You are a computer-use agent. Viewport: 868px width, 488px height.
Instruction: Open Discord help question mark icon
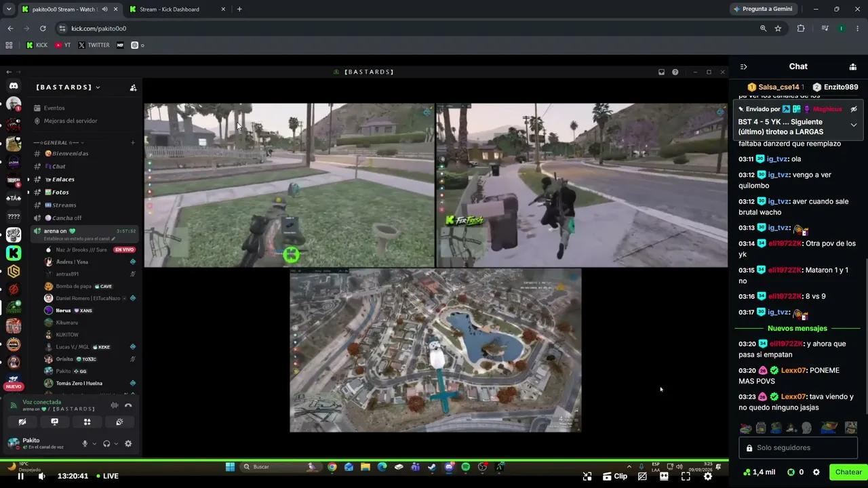(675, 72)
